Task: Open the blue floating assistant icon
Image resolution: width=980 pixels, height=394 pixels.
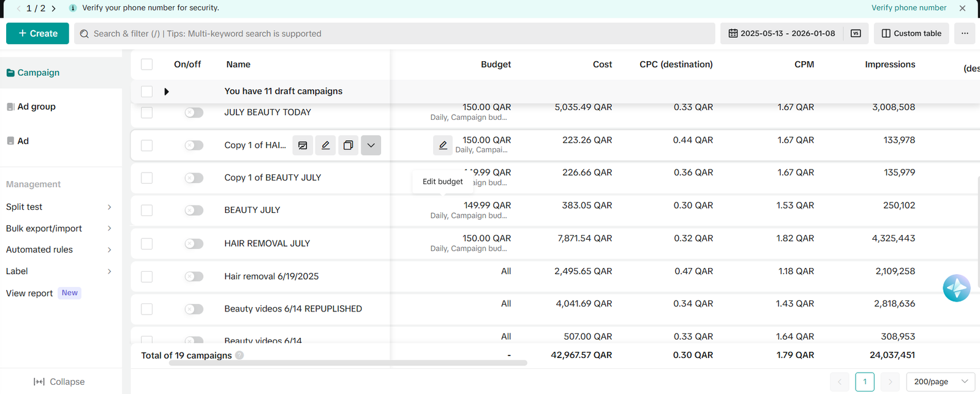Action: (956, 288)
